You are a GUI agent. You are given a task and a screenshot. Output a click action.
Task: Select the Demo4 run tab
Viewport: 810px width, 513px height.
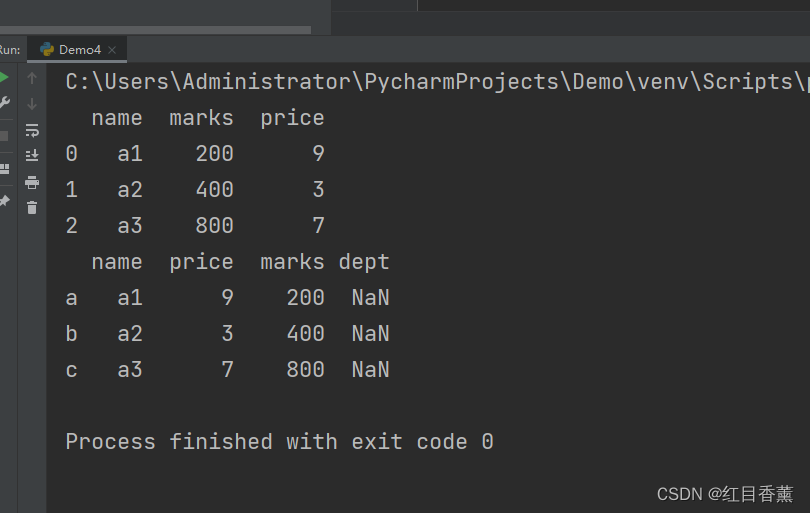point(79,49)
